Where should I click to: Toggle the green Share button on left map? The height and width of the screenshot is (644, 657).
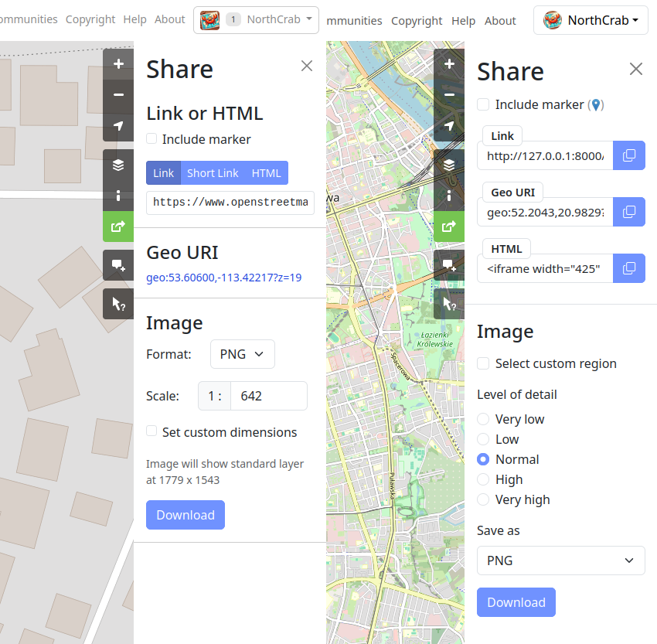point(118,227)
